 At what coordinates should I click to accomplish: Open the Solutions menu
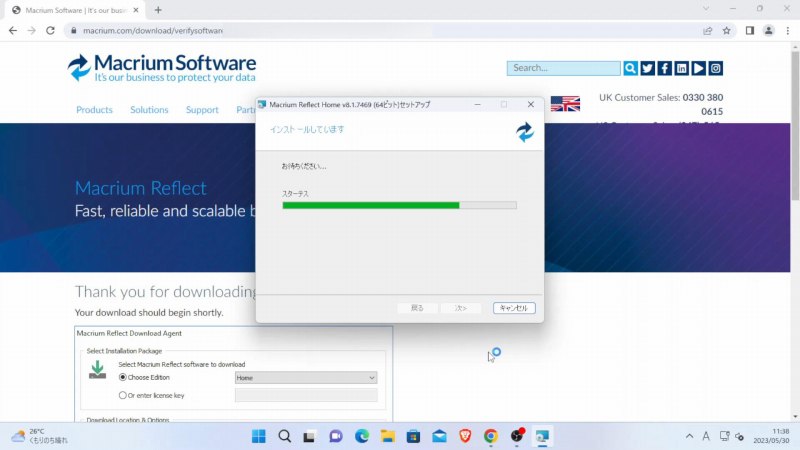pyautogui.click(x=149, y=110)
